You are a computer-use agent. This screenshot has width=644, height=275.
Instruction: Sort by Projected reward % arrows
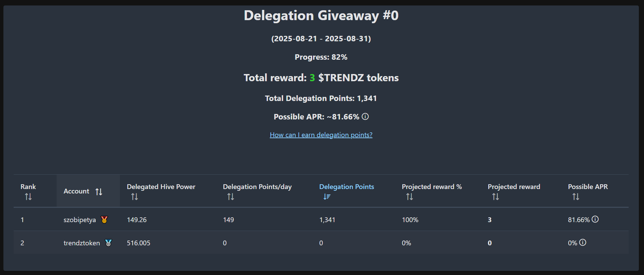(x=409, y=197)
